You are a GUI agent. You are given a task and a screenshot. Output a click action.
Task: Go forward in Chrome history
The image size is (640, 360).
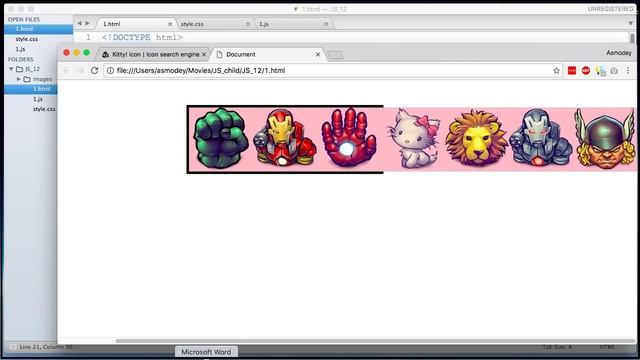tap(80, 71)
